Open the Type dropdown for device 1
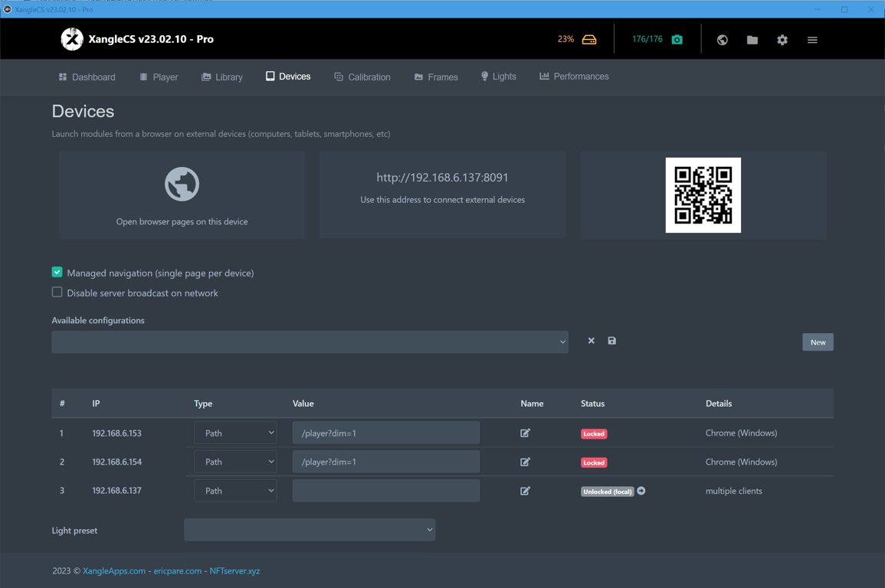The width and height of the screenshot is (885, 588). (x=235, y=433)
